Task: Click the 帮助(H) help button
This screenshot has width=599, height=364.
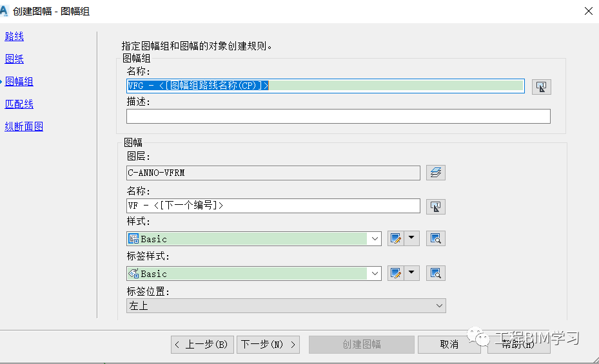Action: point(519,345)
